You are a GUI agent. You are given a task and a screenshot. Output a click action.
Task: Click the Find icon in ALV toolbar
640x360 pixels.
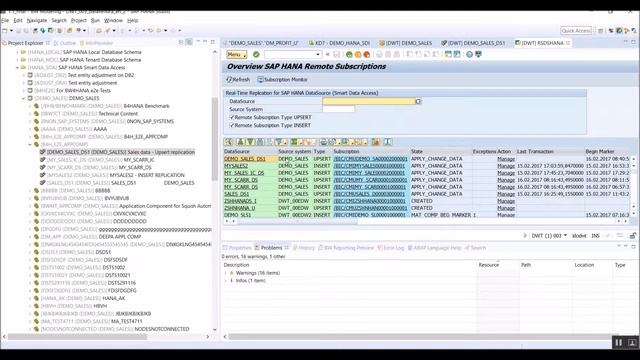point(260,142)
